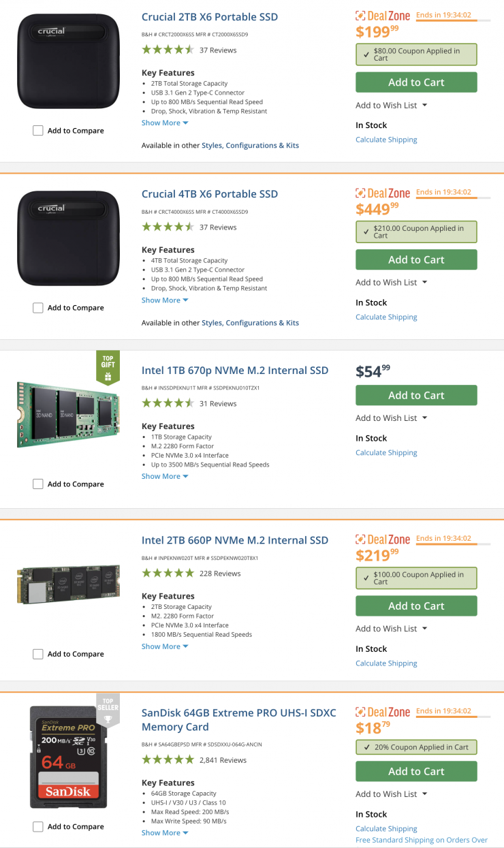Image resolution: width=504 pixels, height=848 pixels.
Task: Click star rating of SanDisk Extreme PRO card
Action: 168,759
